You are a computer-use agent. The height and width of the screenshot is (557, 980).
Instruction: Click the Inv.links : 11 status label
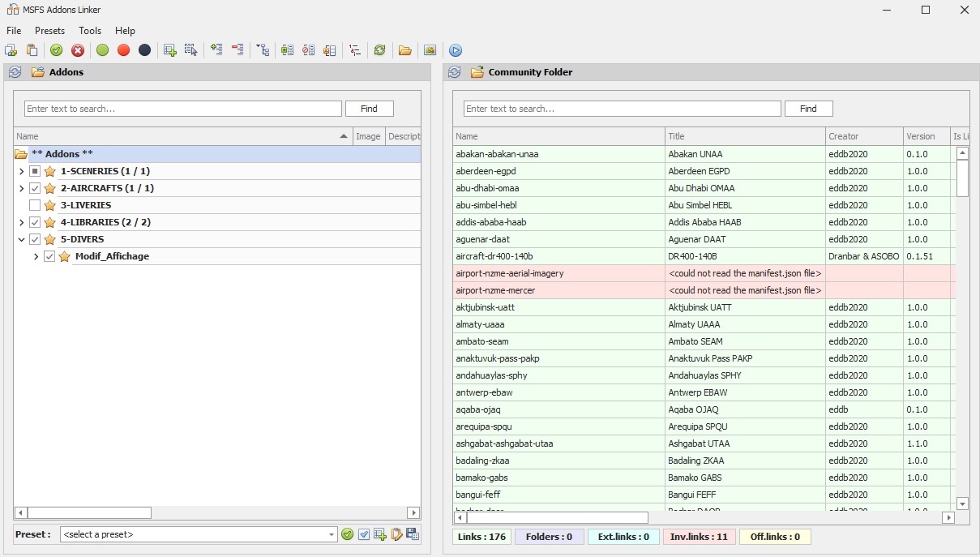[x=699, y=537]
